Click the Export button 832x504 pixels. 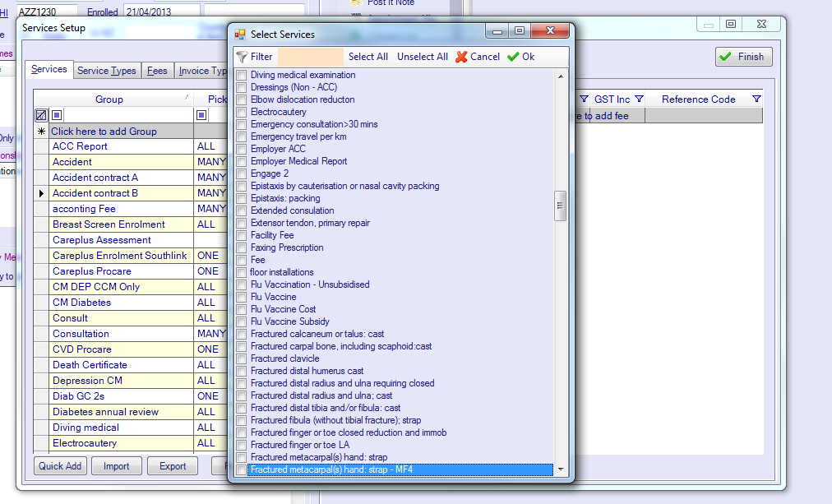click(173, 466)
